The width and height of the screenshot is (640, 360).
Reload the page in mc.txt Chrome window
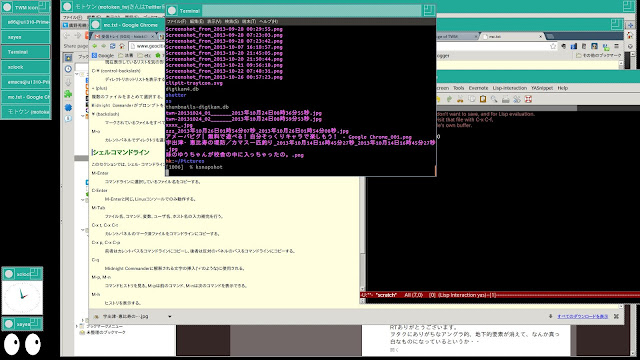tap(113, 46)
